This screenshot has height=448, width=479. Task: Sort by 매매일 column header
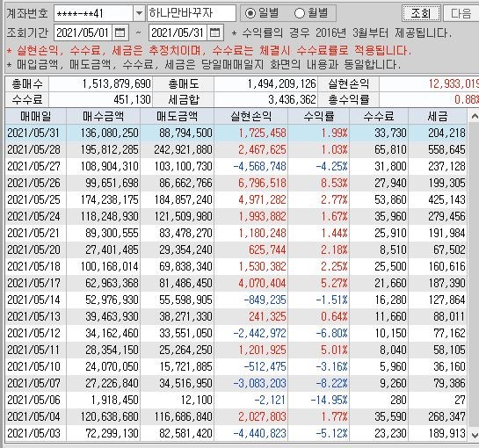36,116
